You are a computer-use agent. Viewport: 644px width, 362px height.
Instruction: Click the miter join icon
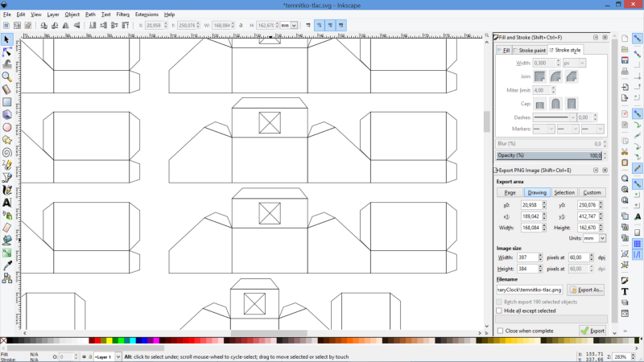(x=539, y=76)
